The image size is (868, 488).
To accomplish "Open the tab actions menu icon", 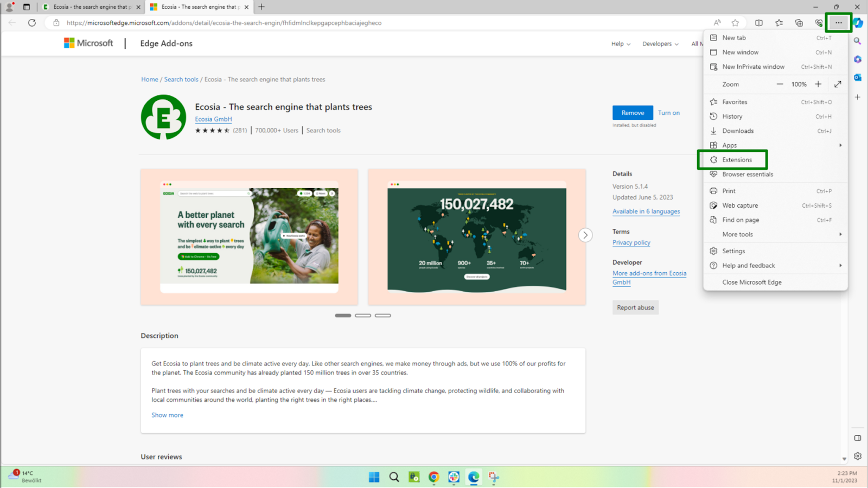I will [27, 7].
